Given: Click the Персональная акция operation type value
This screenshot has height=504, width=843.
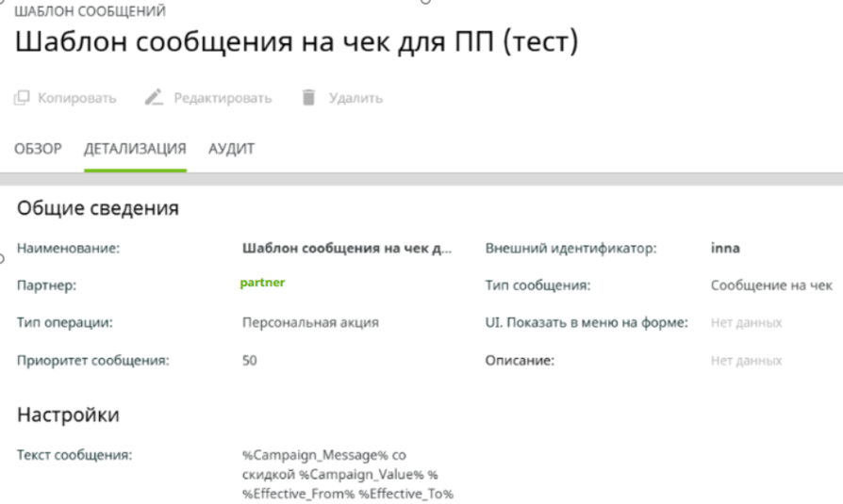Looking at the screenshot, I should click(310, 322).
